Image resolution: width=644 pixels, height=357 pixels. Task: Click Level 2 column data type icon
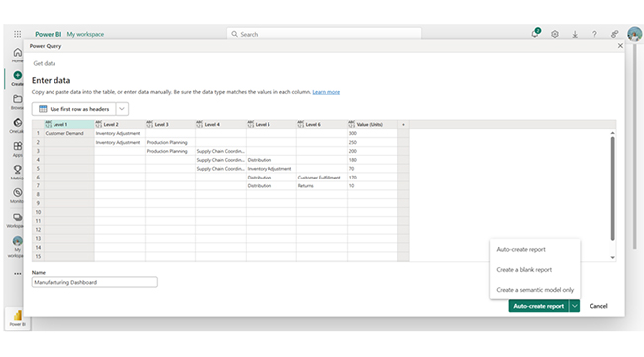(98, 124)
